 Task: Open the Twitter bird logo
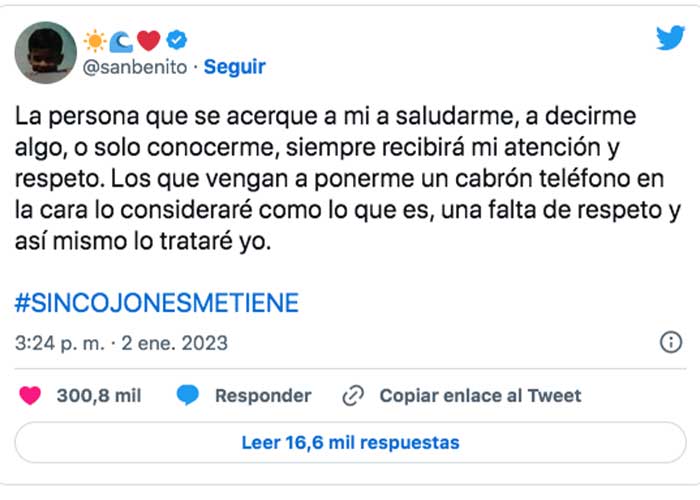coord(669,38)
